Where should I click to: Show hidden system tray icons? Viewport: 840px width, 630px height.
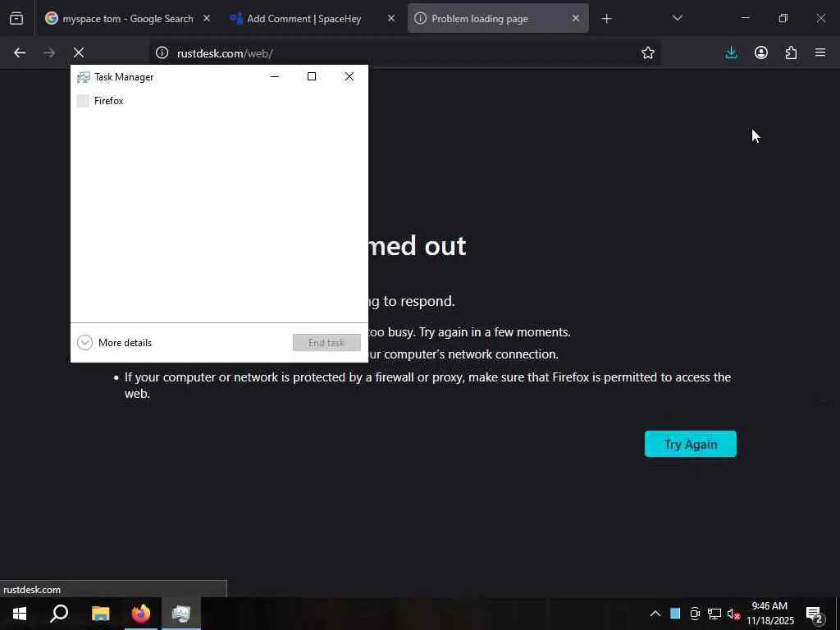(655, 614)
